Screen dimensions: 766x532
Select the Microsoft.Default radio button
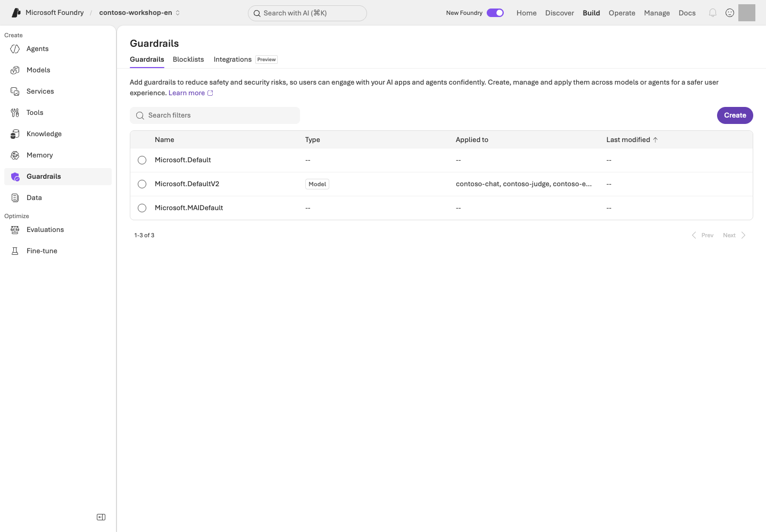142,160
